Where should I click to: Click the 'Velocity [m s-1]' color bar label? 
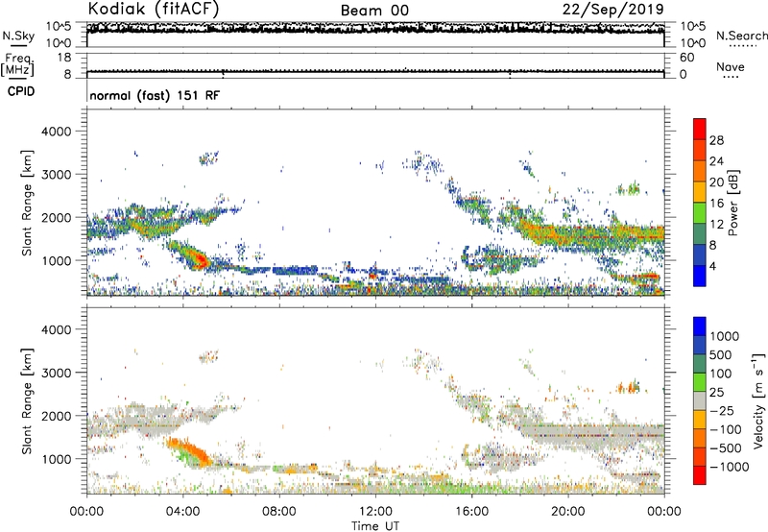[758, 400]
